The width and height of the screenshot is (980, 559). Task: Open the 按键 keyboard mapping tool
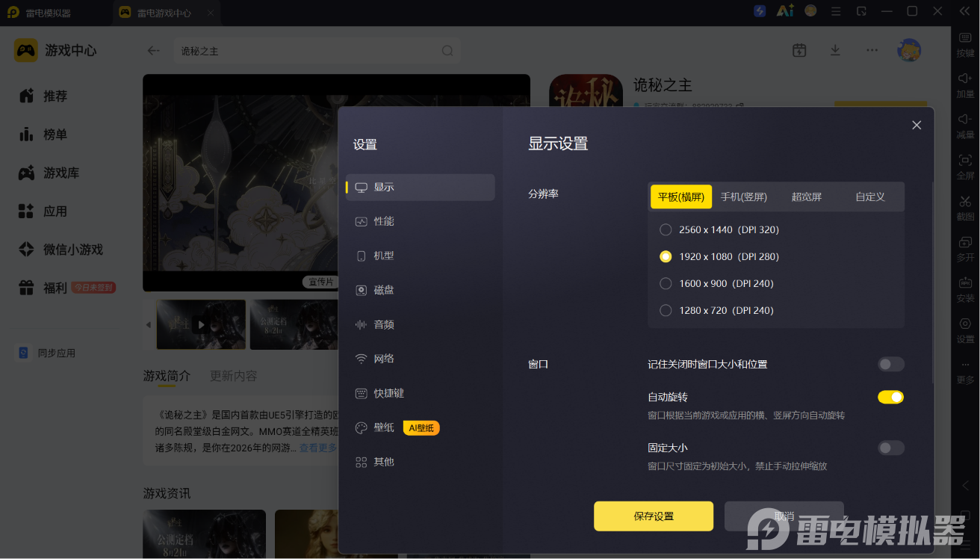click(965, 44)
